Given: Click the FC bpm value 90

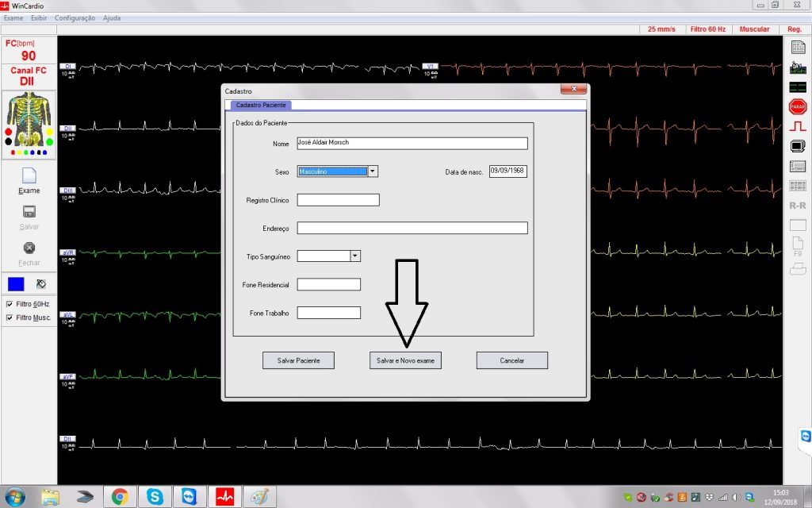Looking at the screenshot, I should tap(29, 56).
